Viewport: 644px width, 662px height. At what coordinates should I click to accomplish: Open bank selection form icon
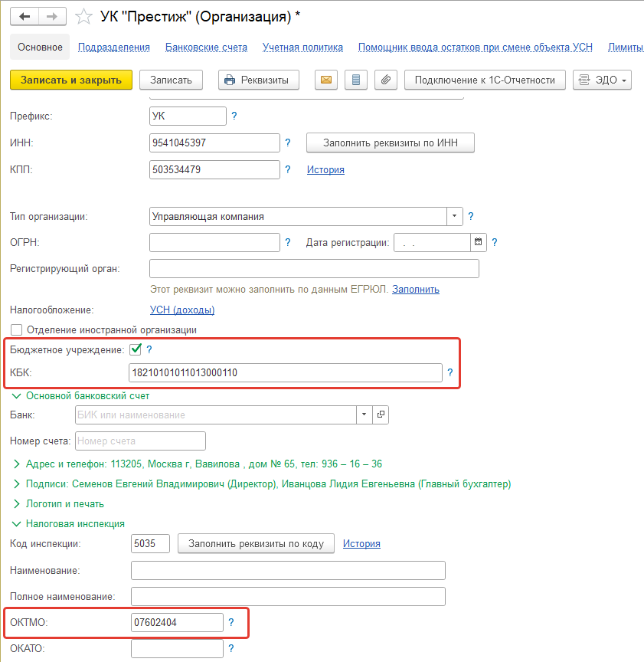pos(381,415)
